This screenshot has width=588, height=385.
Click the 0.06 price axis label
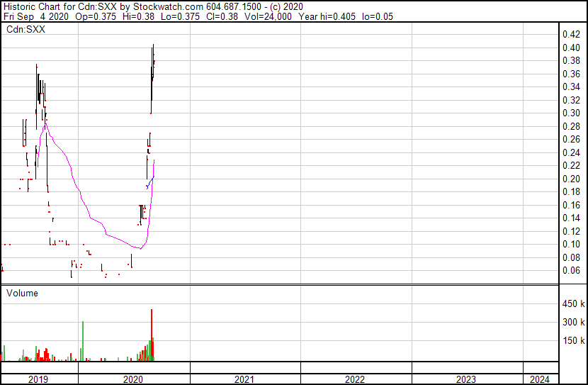click(571, 271)
